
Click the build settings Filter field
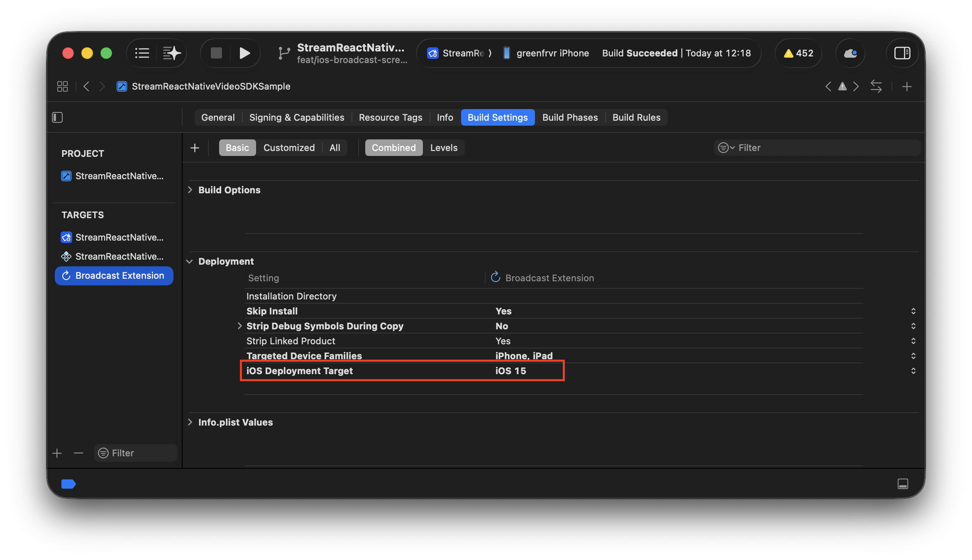pos(817,148)
